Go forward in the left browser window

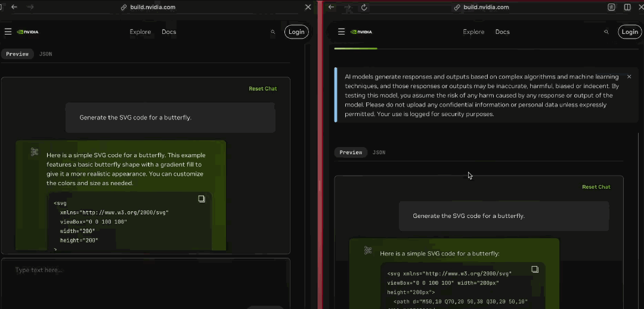tap(30, 7)
